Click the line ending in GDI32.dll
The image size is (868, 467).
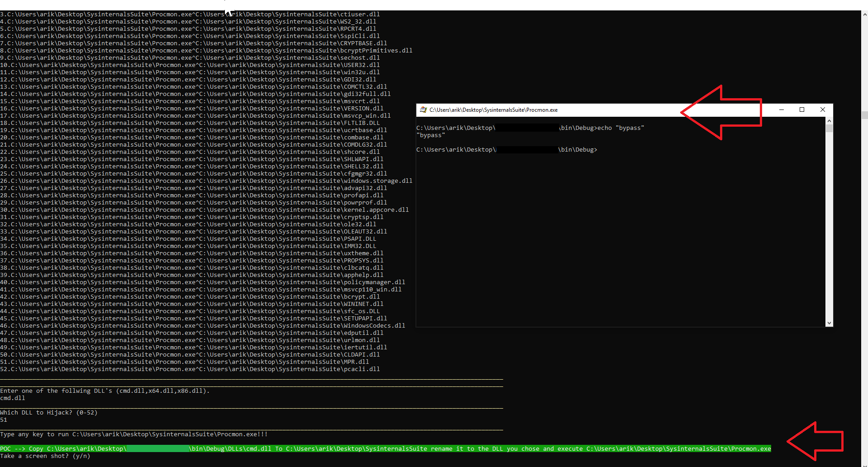(188, 80)
